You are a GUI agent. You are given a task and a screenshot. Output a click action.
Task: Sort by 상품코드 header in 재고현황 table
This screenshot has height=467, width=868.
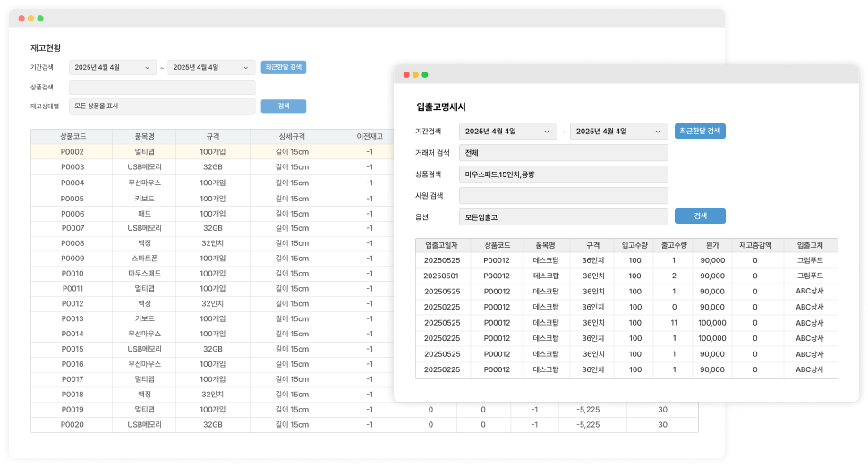click(x=72, y=136)
